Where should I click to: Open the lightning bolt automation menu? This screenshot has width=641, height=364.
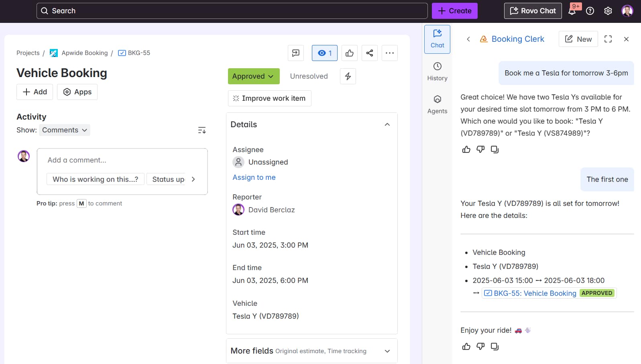[x=348, y=76]
